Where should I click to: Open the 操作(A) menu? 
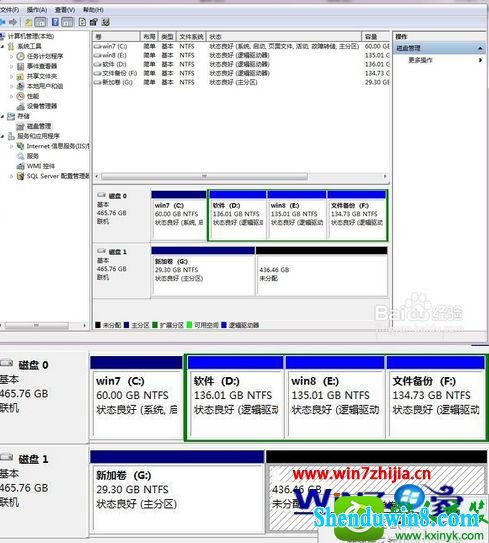click(x=37, y=10)
